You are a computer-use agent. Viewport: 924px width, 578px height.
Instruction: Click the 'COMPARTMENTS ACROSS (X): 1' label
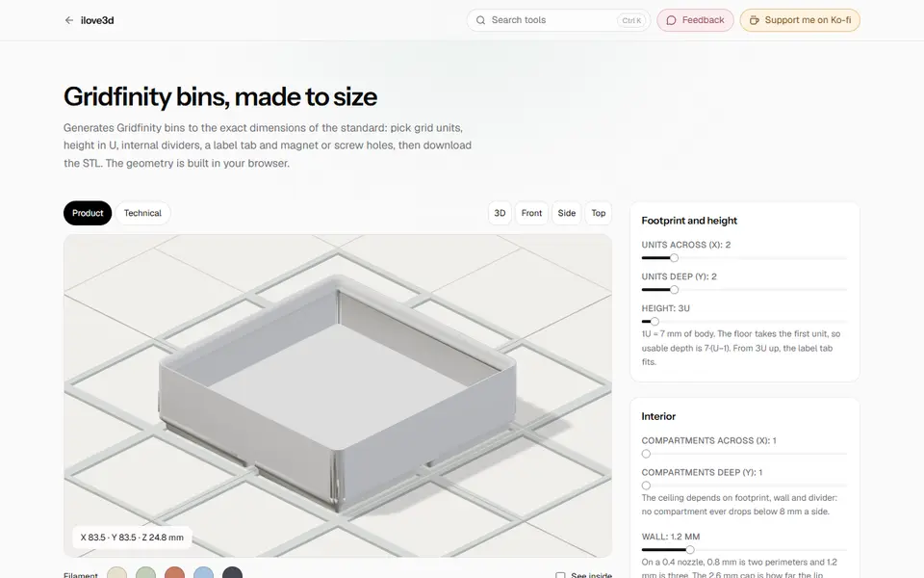coord(709,440)
